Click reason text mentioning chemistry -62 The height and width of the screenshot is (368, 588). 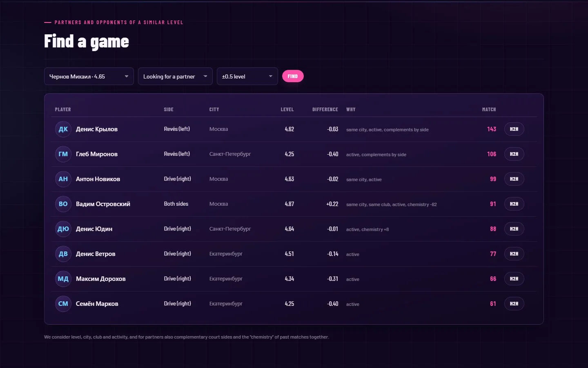pyautogui.click(x=392, y=204)
